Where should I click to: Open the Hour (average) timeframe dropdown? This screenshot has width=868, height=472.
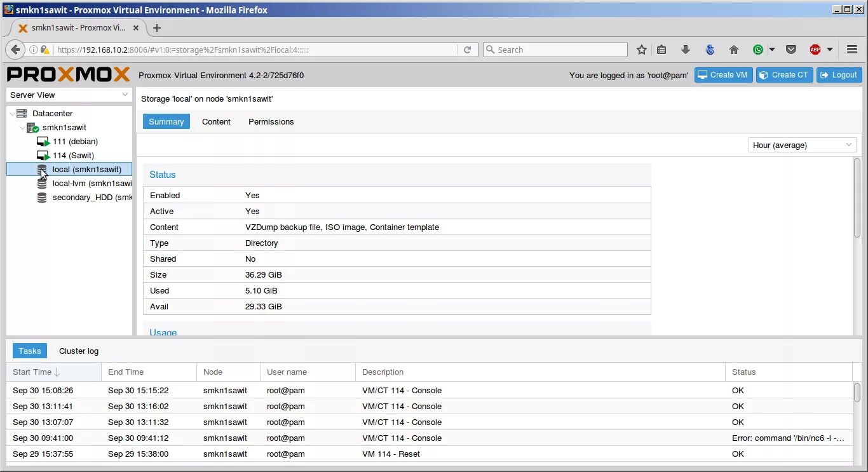802,145
